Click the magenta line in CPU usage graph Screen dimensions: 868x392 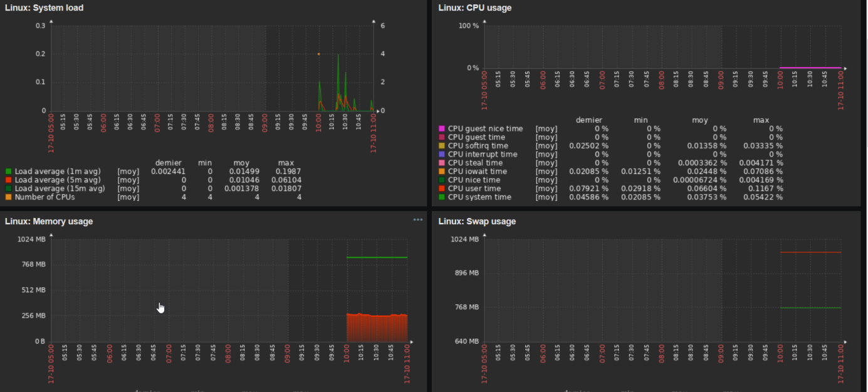(810, 67)
